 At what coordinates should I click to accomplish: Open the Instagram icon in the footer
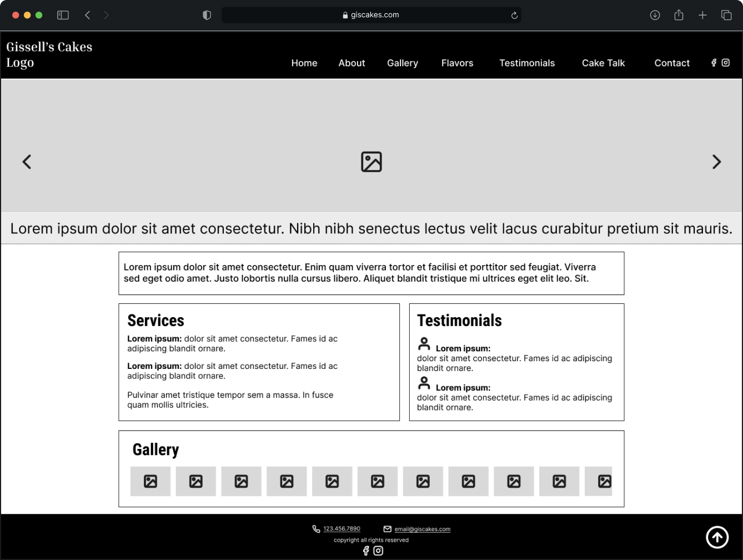pyautogui.click(x=378, y=551)
